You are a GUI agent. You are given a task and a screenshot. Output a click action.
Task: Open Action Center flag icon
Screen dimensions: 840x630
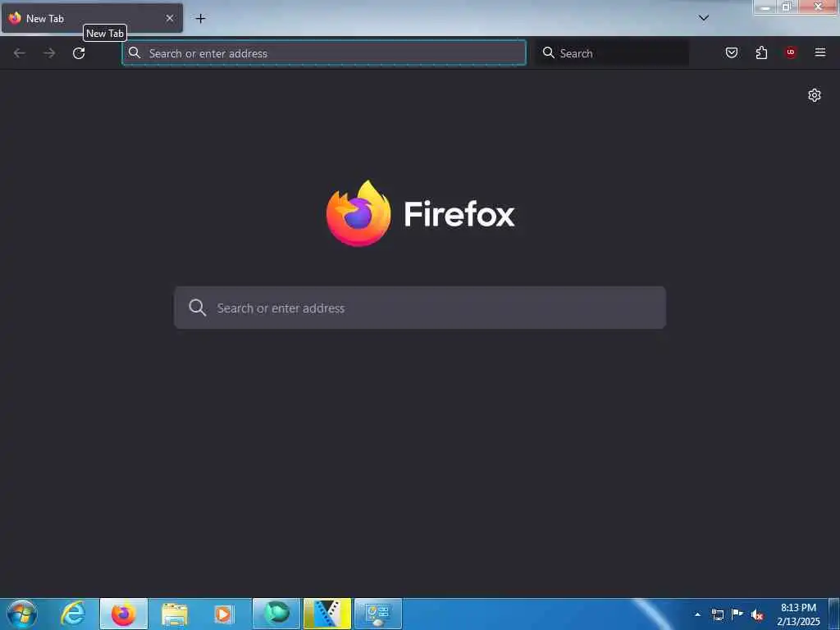pyautogui.click(x=737, y=614)
